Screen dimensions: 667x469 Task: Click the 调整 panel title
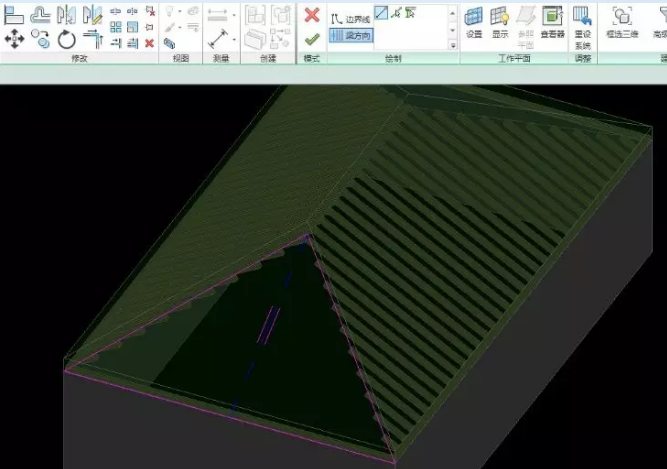click(x=583, y=58)
